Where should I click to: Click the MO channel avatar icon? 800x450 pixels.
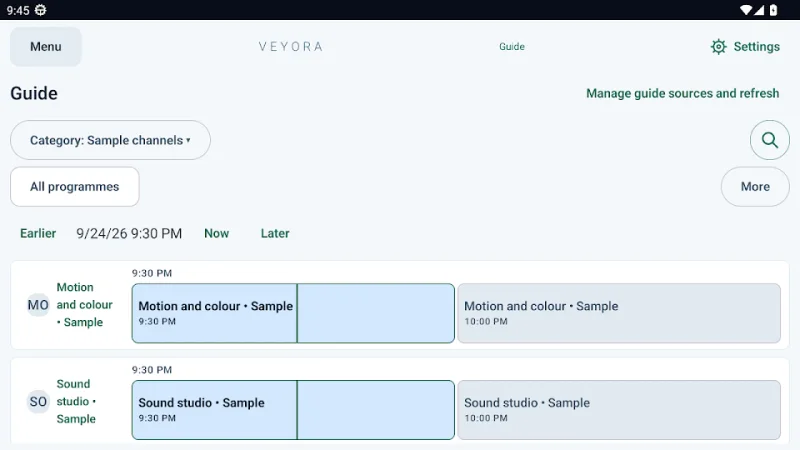point(38,305)
